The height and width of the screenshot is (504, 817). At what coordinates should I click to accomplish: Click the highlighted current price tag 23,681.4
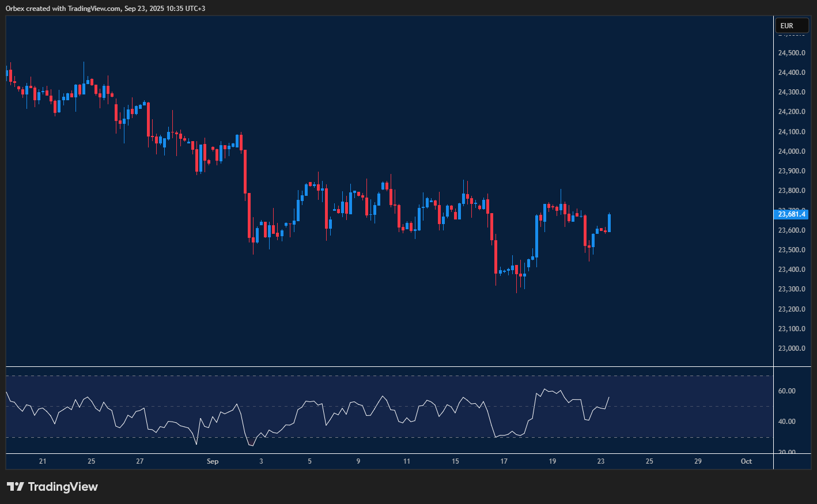click(x=792, y=214)
